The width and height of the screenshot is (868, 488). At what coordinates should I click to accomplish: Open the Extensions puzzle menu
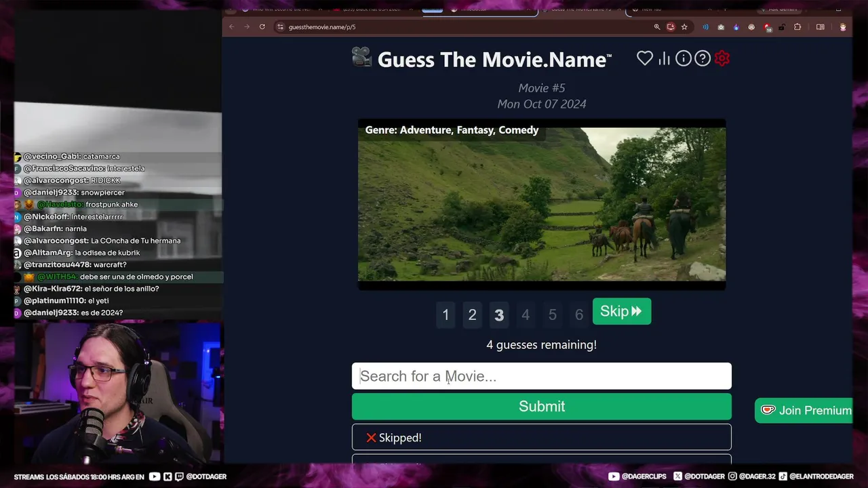coord(797,27)
